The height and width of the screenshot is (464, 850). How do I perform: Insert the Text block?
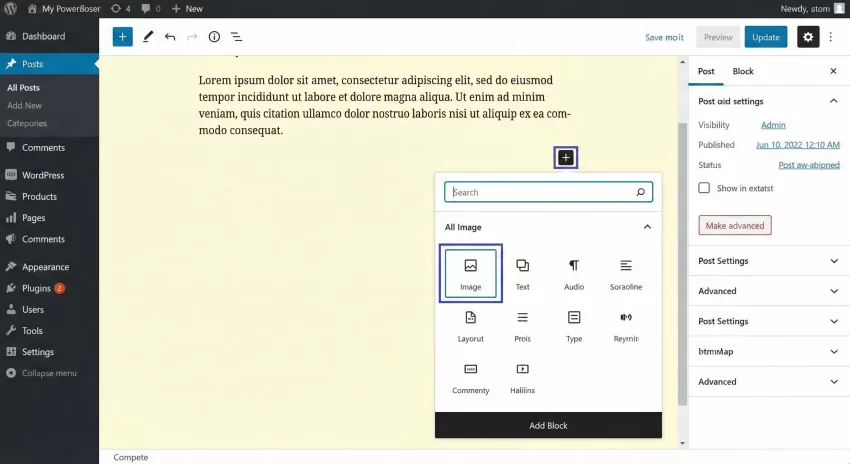[x=523, y=273]
